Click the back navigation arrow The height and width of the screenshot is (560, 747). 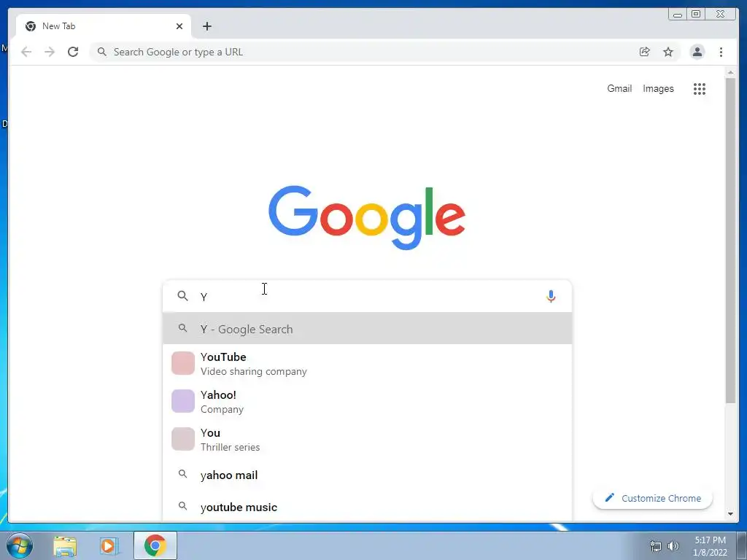coord(26,52)
